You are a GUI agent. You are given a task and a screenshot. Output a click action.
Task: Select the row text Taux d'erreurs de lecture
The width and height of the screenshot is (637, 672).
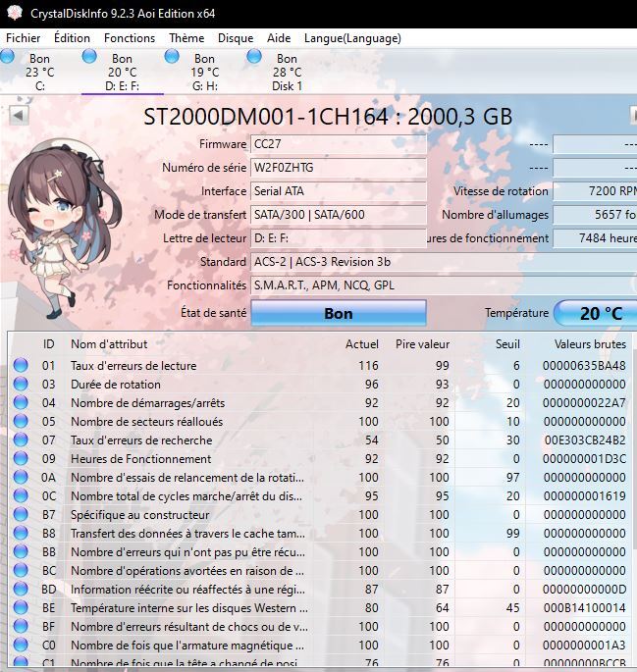point(133,366)
